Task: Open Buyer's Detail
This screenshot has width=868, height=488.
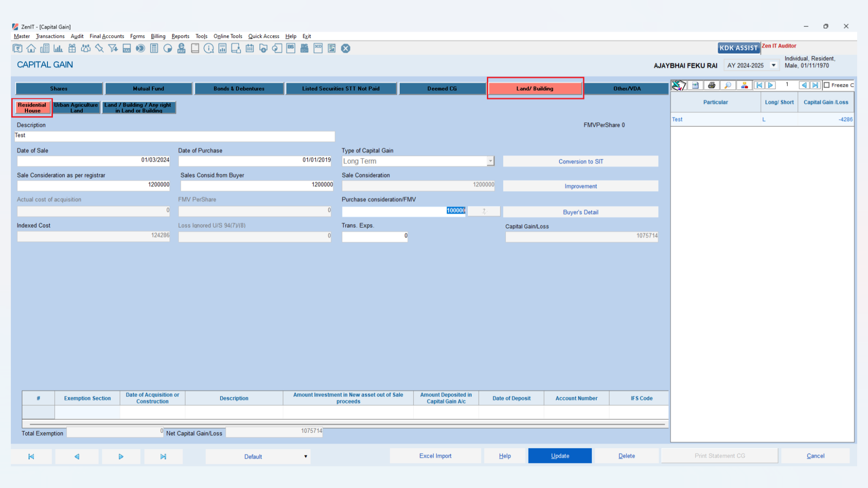Action: pyautogui.click(x=580, y=212)
